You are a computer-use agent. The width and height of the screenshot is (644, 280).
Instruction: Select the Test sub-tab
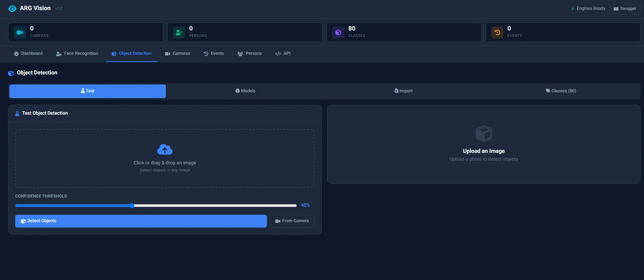tap(88, 91)
